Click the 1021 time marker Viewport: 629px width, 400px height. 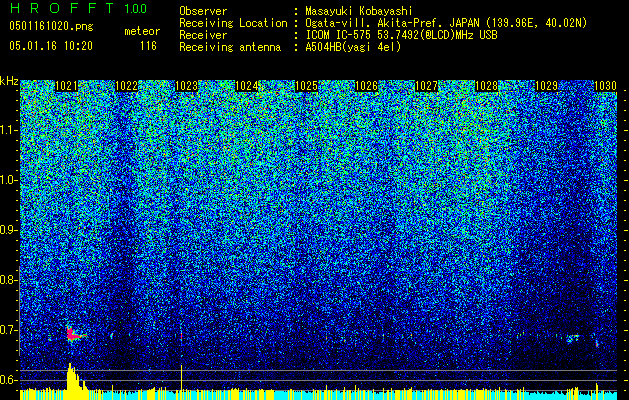tap(66, 86)
